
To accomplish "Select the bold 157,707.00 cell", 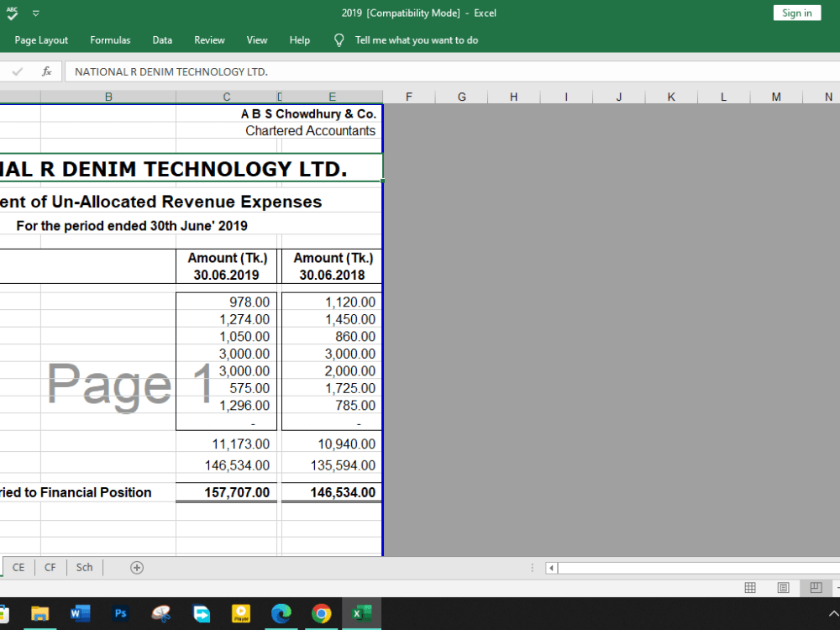I will [227, 492].
